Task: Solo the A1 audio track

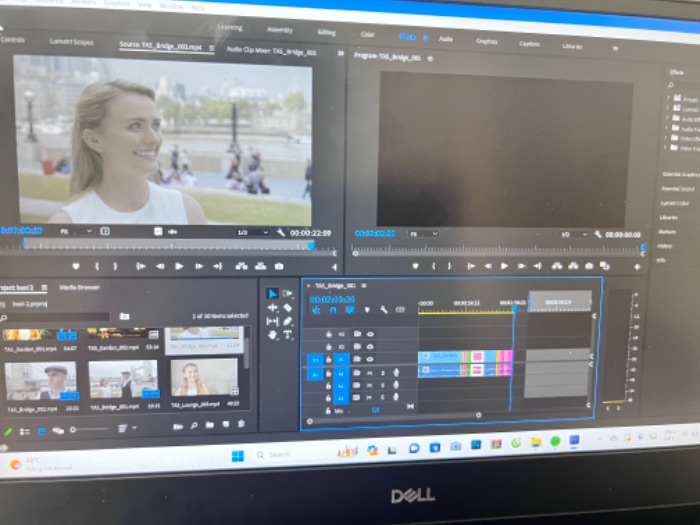Action: pyautogui.click(x=383, y=373)
